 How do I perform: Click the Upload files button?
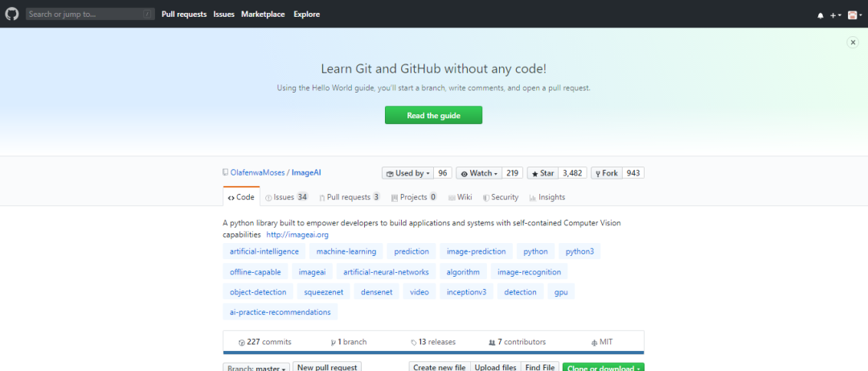496,367
